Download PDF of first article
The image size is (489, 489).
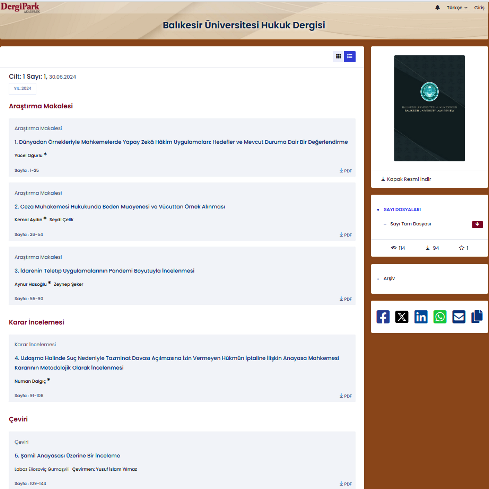tap(346, 171)
